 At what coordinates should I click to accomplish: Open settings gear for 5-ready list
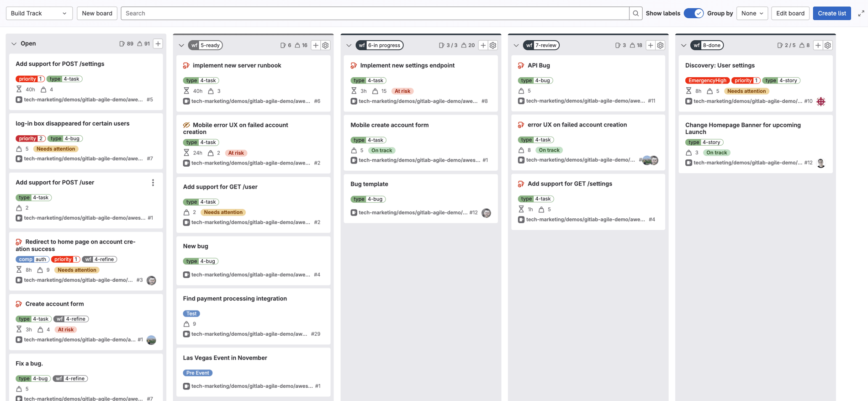tap(325, 45)
